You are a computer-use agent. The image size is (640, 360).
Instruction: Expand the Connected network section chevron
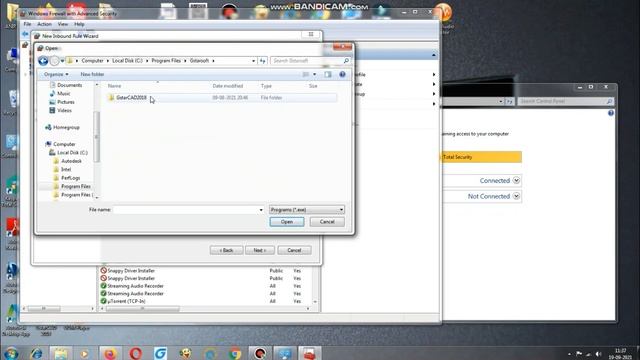pyautogui.click(x=516, y=180)
